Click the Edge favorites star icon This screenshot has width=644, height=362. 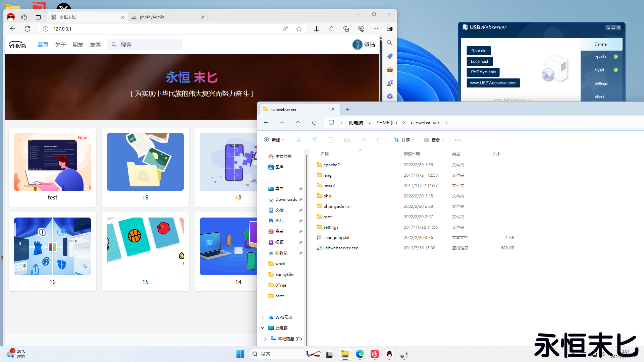coord(299,29)
